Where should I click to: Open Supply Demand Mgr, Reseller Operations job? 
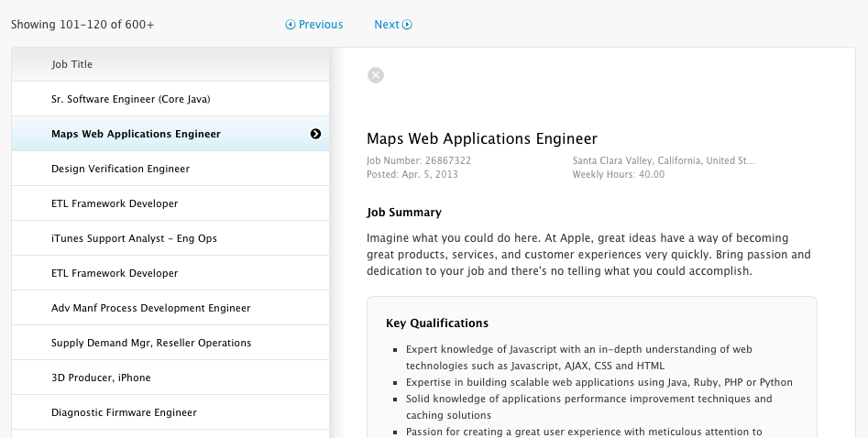tap(151, 343)
